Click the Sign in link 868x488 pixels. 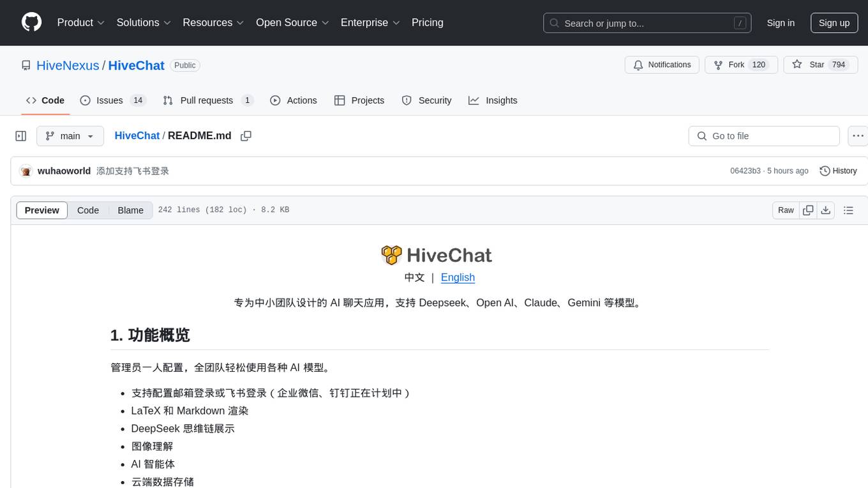(x=781, y=23)
